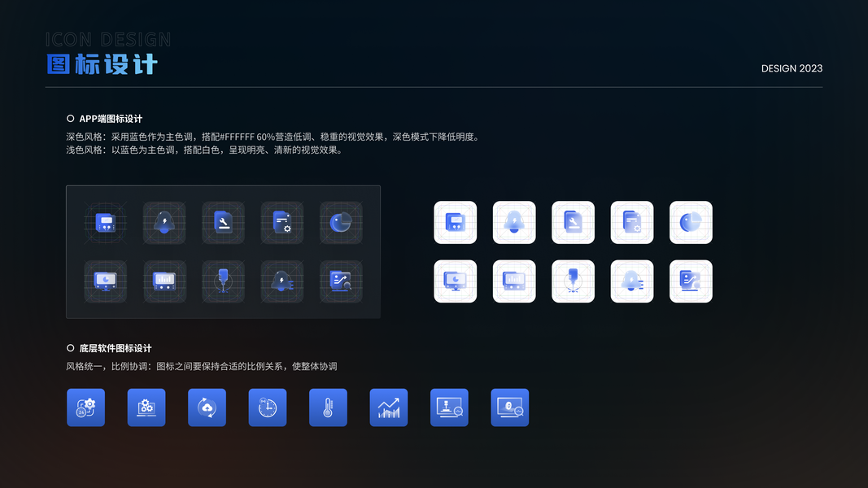
Task: Open the monitor with laser head icon
Action: [x=450, y=407]
